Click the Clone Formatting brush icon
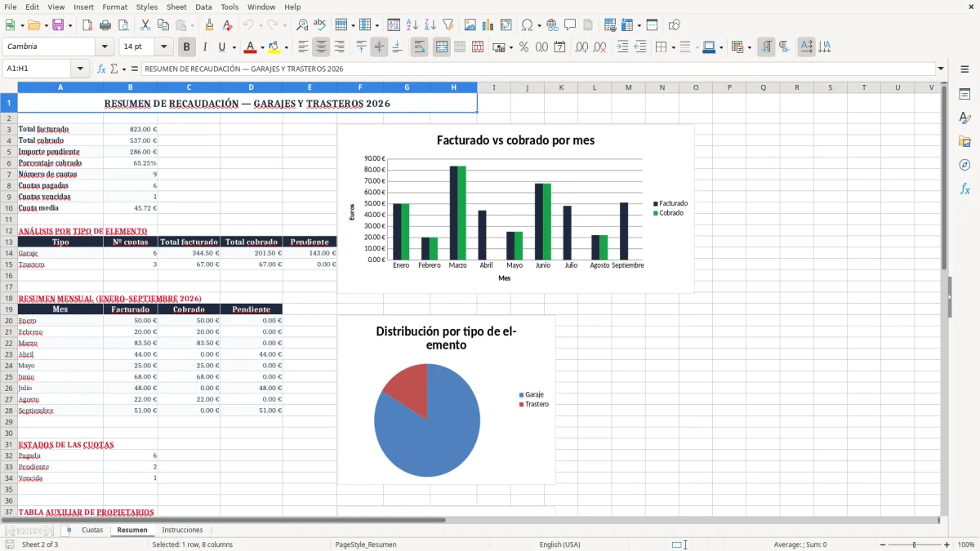Viewport: 980px width, 551px height. coord(210,25)
